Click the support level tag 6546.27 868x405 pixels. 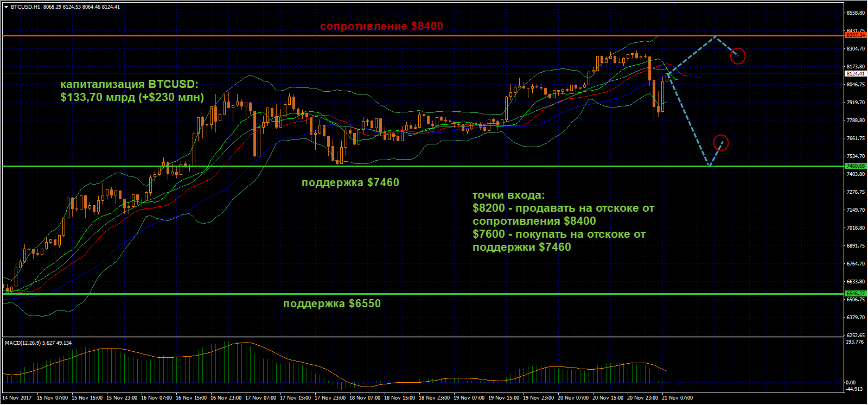(x=856, y=294)
